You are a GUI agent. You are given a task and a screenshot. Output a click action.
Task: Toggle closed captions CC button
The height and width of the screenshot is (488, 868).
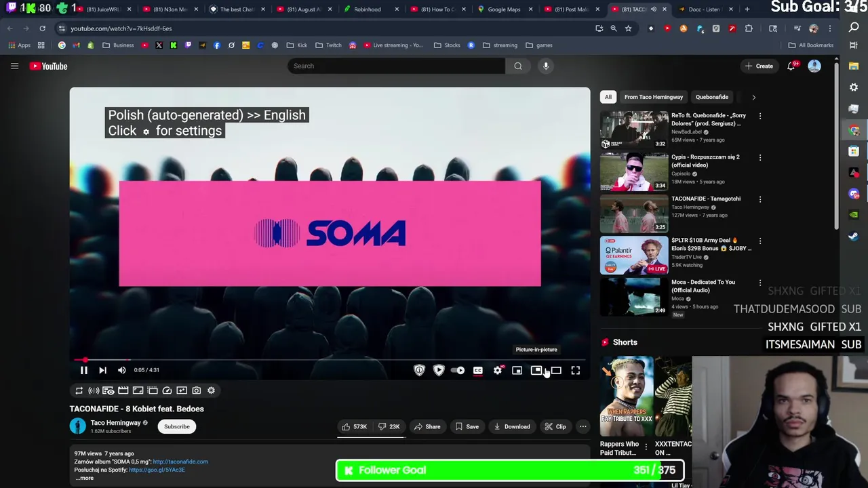coord(478,370)
